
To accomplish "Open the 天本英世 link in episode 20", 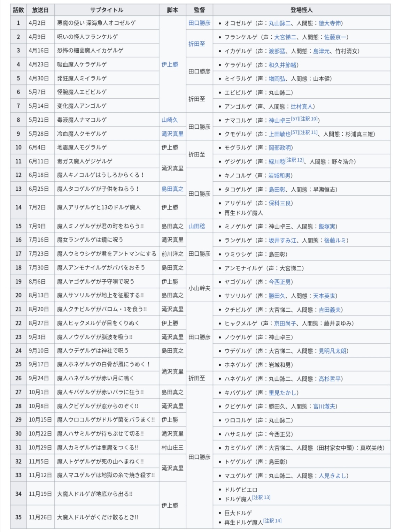I will (324, 296).
